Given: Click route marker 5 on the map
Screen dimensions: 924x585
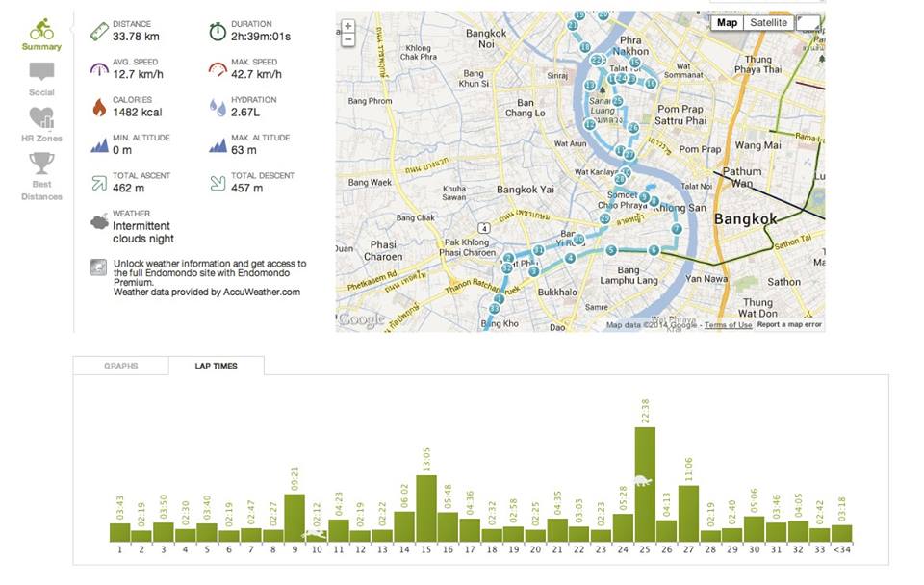Looking at the screenshot, I should [611, 250].
